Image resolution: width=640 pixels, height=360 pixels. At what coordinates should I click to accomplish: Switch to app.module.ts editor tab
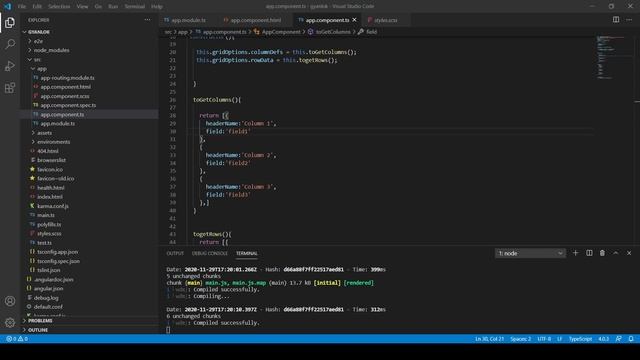[189, 20]
